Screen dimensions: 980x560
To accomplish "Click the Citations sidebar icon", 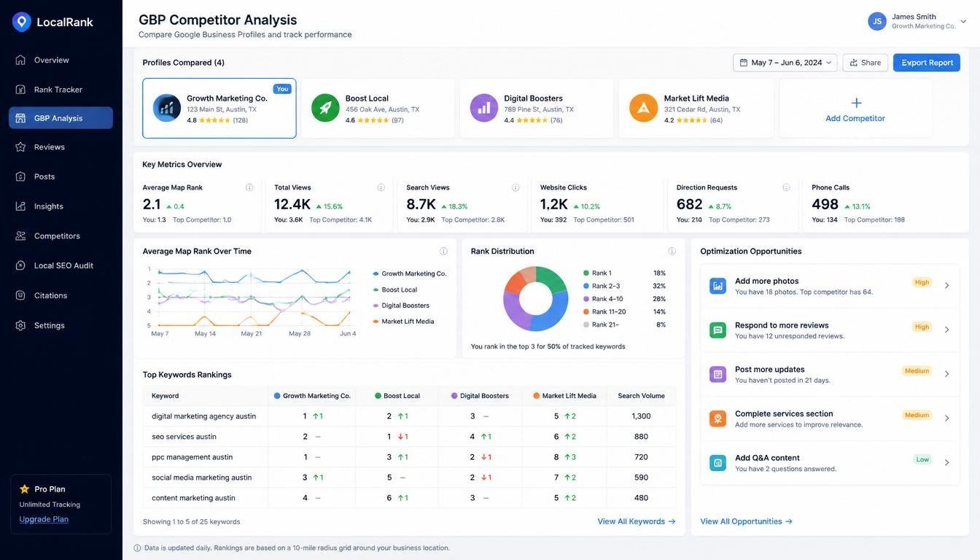I will pos(20,295).
